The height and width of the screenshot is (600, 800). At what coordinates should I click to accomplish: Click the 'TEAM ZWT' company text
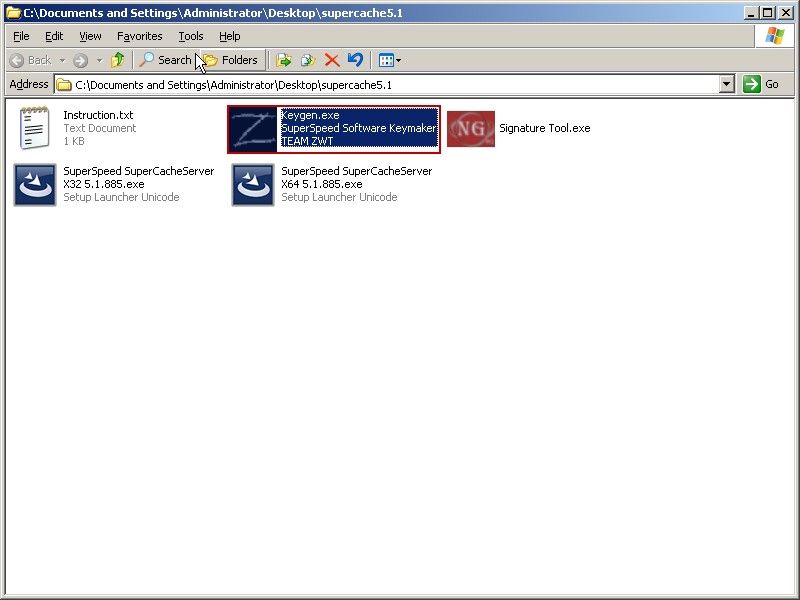307,141
